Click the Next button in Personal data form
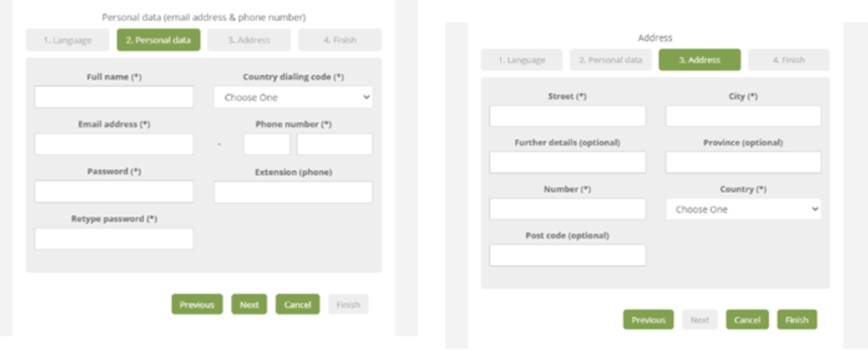The width and height of the screenshot is (868, 350). pyautogui.click(x=249, y=304)
